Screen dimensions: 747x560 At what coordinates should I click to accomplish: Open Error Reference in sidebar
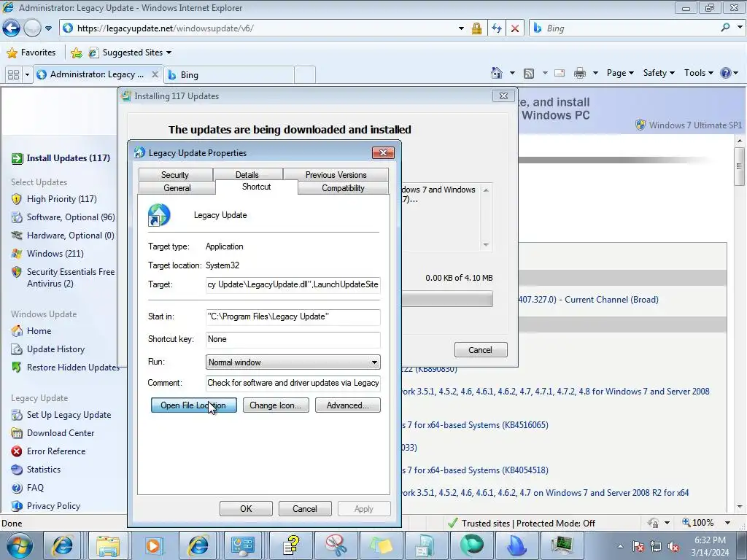pos(56,451)
